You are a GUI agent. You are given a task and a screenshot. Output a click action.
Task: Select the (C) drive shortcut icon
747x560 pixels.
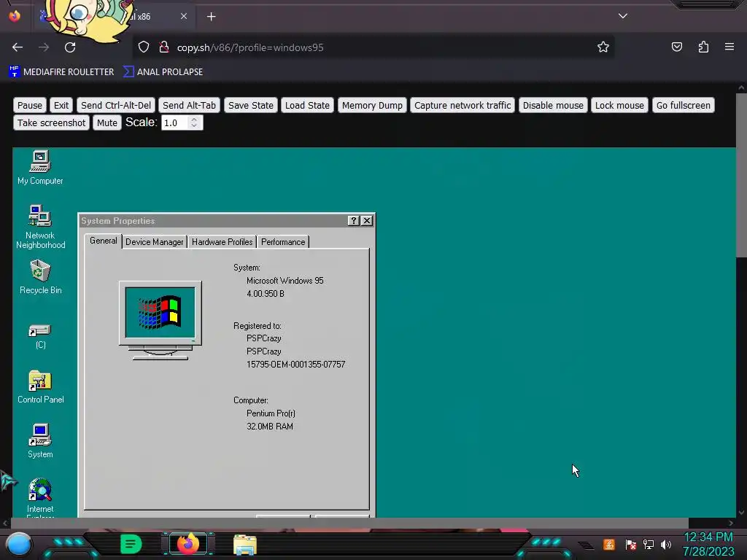coord(40,336)
